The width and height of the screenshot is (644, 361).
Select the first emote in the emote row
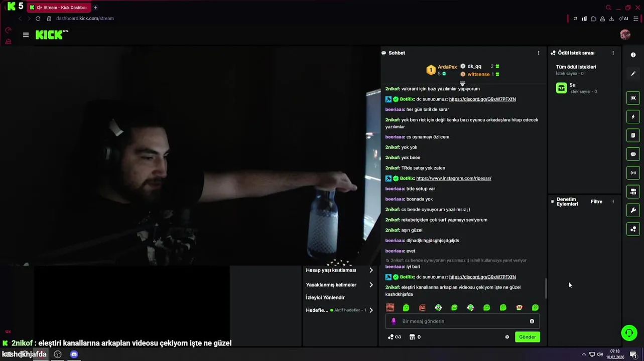pos(390,307)
